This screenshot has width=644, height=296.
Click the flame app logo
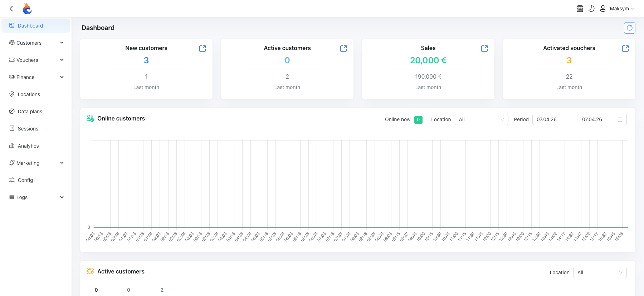[27, 9]
